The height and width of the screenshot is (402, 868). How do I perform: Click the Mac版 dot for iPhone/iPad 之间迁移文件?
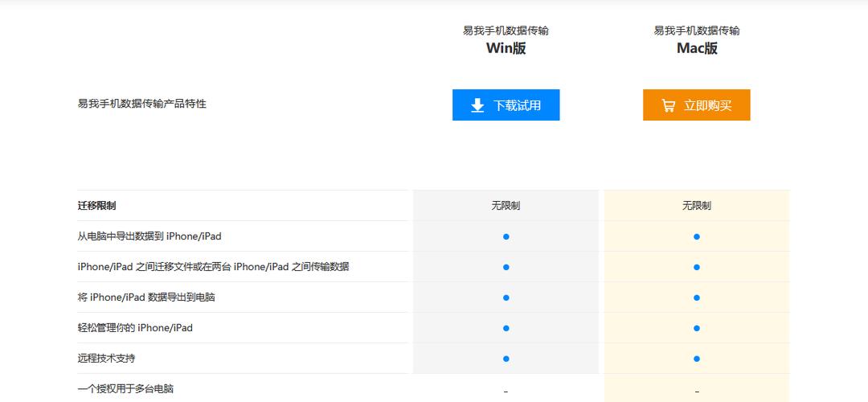point(697,267)
